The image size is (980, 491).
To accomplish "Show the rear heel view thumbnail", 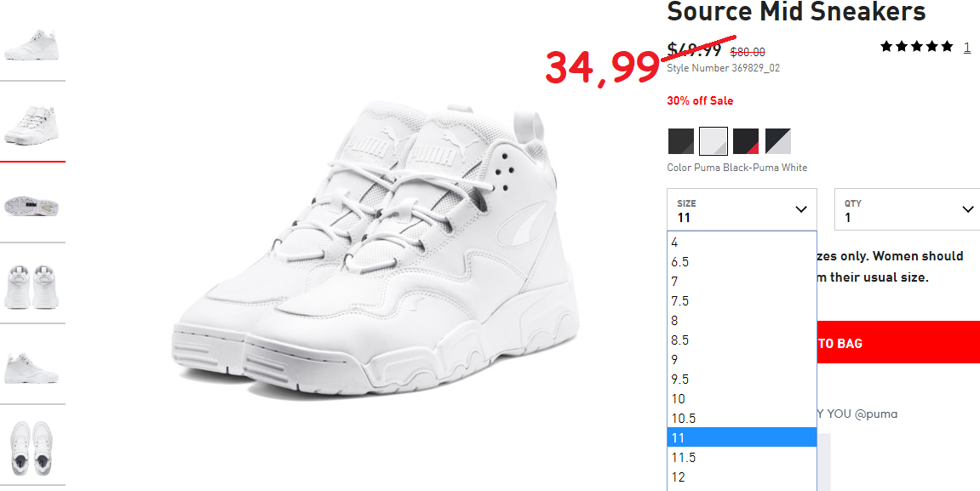I will pos(32,287).
